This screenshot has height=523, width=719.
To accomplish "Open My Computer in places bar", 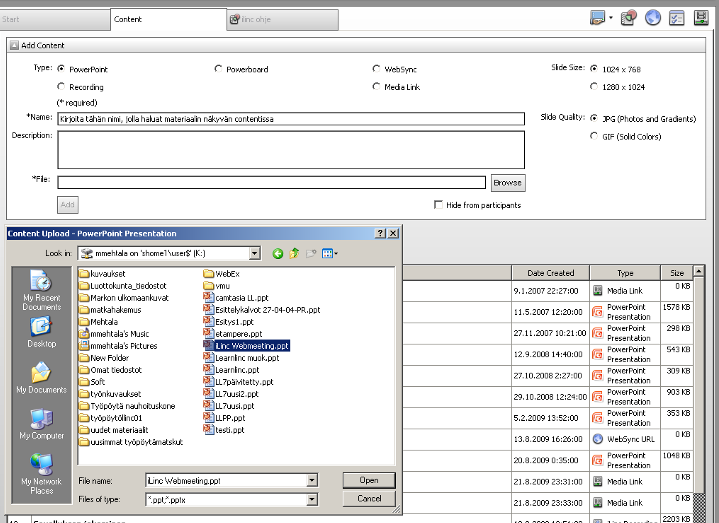I will pyautogui.click(x=41, y=424).
